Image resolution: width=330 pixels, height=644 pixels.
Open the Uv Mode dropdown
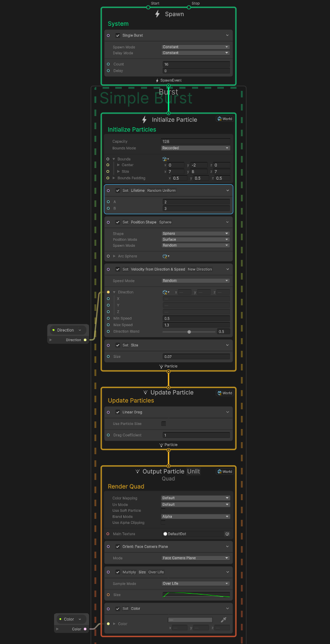pyautogui.click(x=196, y=505)
